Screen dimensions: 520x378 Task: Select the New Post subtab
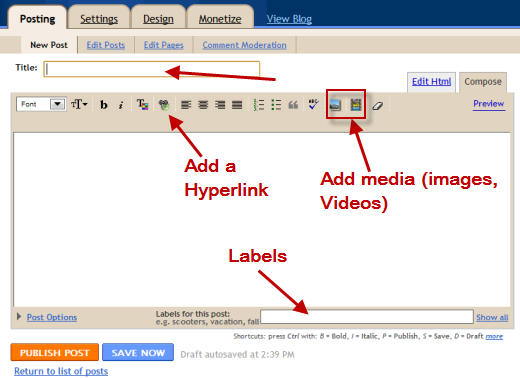[49, 45]
